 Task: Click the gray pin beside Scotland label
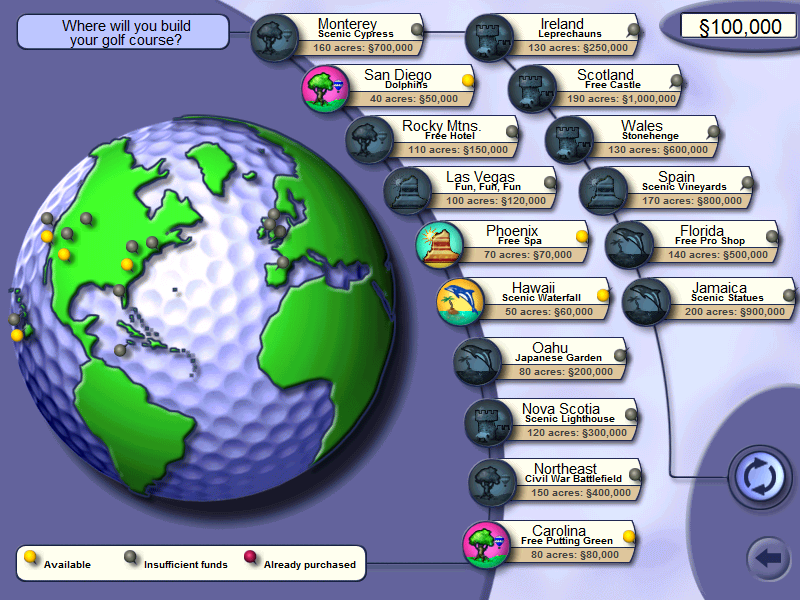click(676, 81)
